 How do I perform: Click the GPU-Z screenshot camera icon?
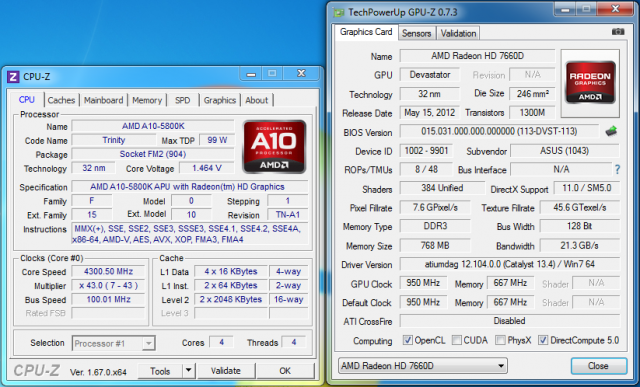point(618,31)
